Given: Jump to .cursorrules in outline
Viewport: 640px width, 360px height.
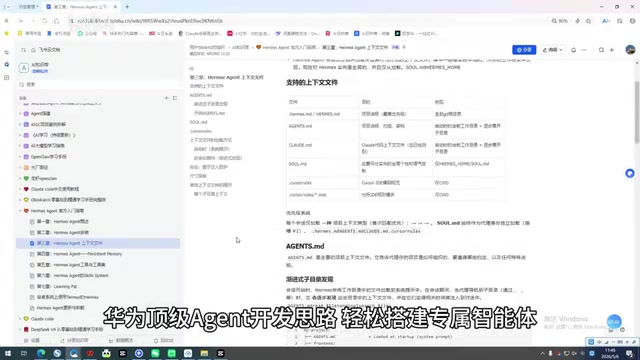Looking at the screenshot, I should point(200,131).
